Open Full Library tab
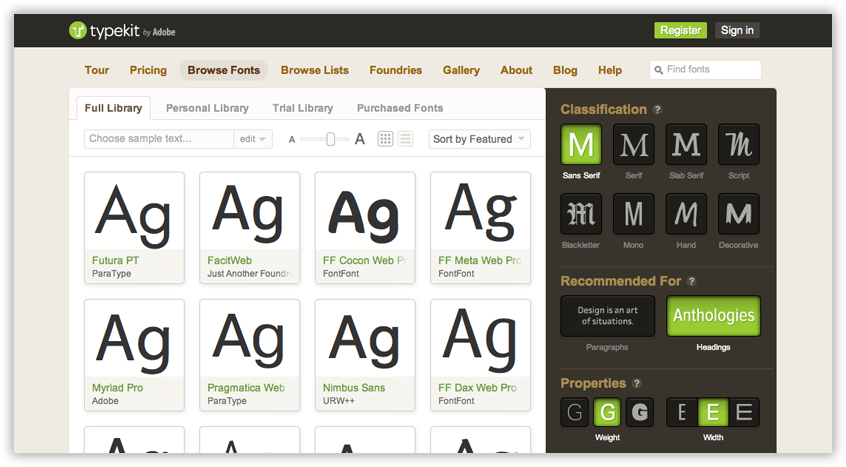 113,108
